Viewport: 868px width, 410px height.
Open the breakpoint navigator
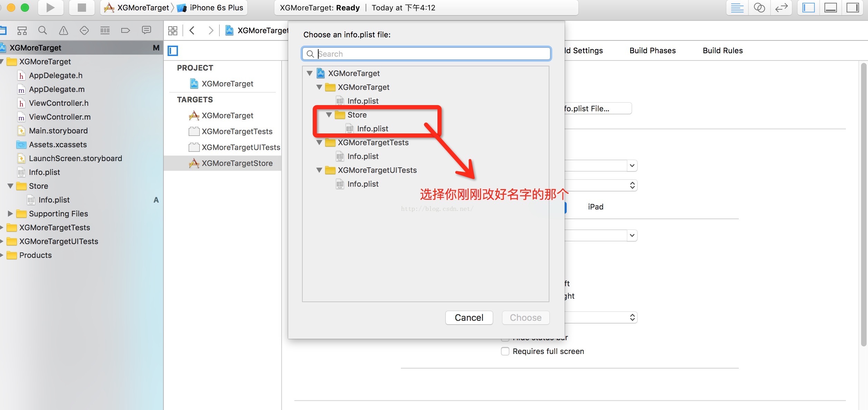click(125, 30)
